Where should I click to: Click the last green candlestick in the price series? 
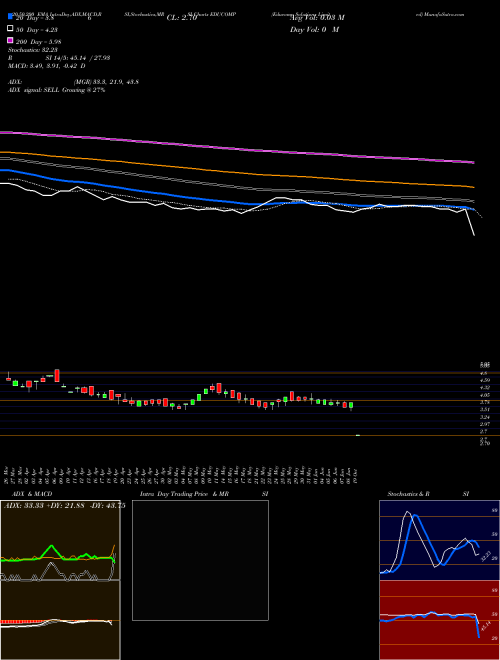[x=351, y=405]
